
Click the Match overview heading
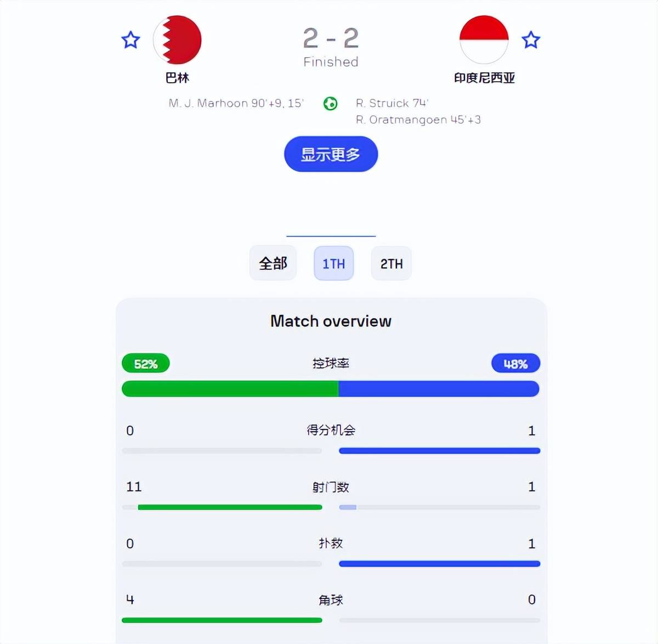point(331,321)
